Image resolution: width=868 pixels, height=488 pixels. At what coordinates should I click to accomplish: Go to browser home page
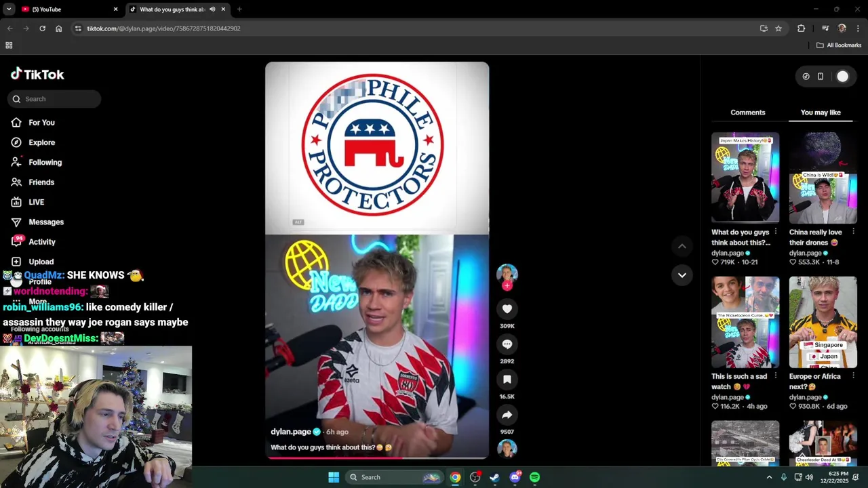coord(58,28)
